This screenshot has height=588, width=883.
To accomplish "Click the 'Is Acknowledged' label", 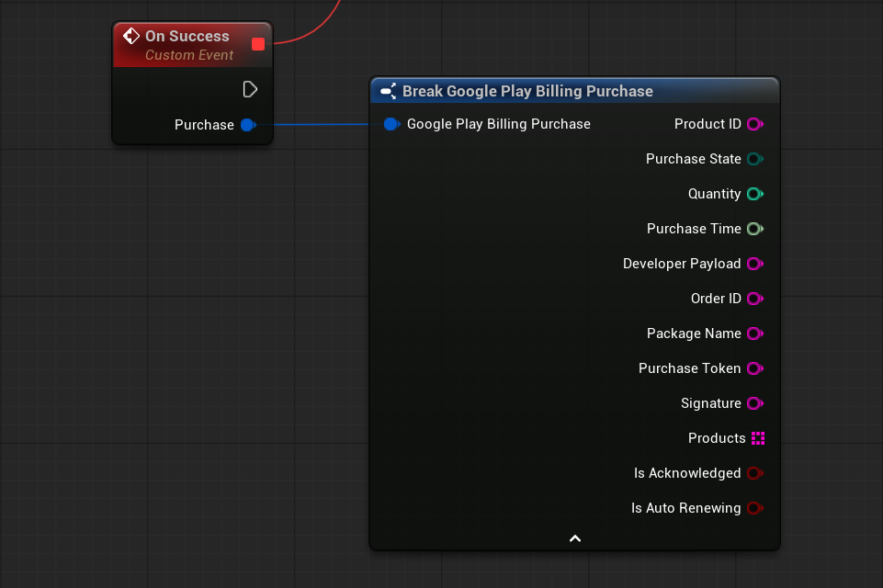I will coord(687,473).
